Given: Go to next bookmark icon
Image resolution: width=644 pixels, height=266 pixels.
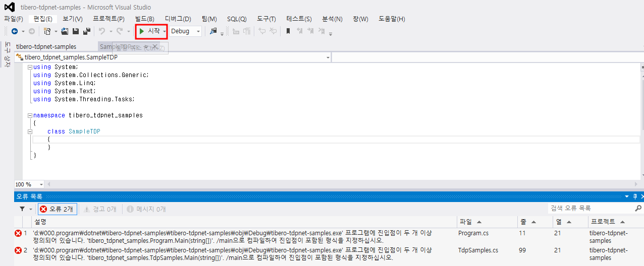Looking at the screenshot, I should [x=310, y=31].
